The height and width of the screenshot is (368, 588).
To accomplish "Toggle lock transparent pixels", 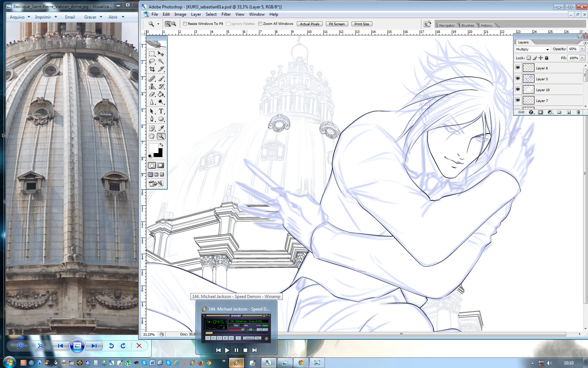I will tap(529, 58).
